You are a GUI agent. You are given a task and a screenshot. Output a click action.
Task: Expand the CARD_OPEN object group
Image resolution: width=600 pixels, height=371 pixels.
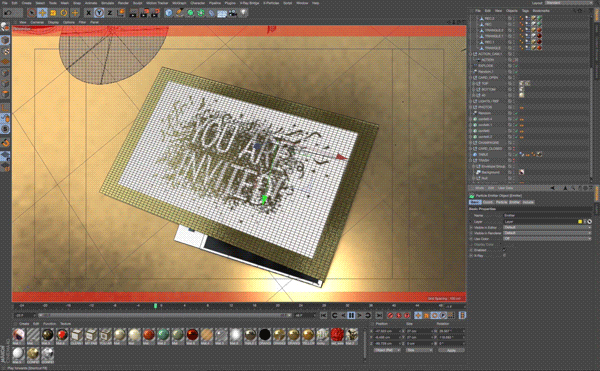(x=471, y=77)
